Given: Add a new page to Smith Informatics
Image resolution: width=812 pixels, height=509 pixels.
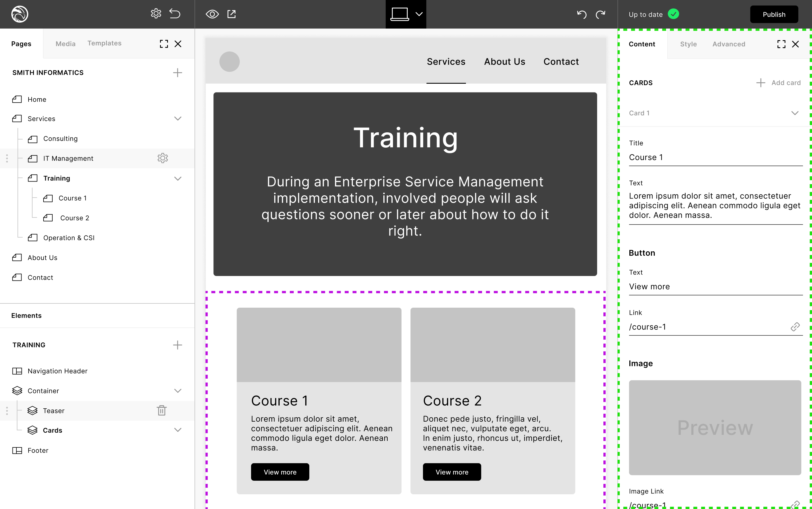Looking at the screenshot, I should coord(177,73).
